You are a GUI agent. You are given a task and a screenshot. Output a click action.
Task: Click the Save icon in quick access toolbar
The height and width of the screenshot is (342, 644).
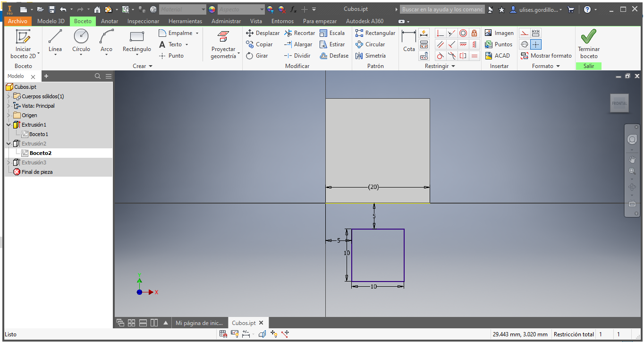click(52, 9)
